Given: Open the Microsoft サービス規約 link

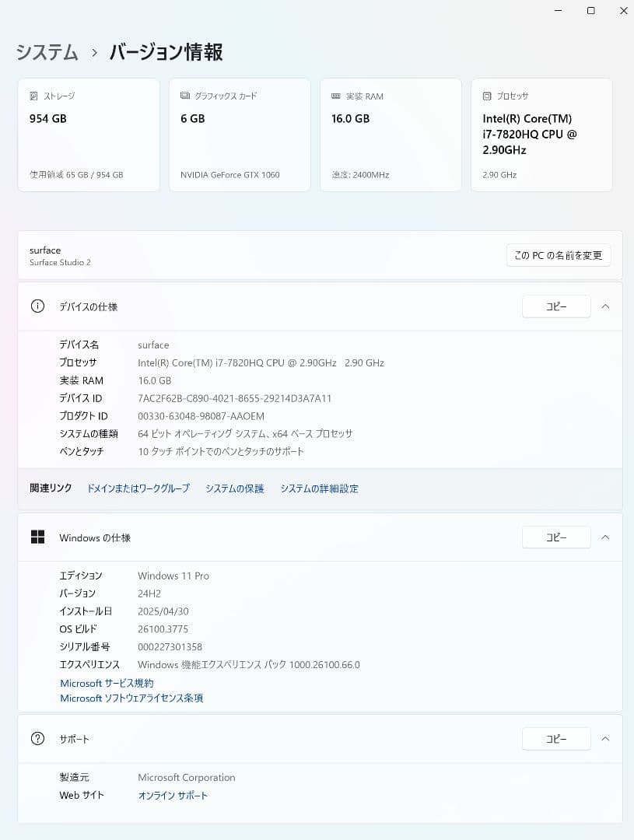Looking at the screenshot, I should coord(107,683).
